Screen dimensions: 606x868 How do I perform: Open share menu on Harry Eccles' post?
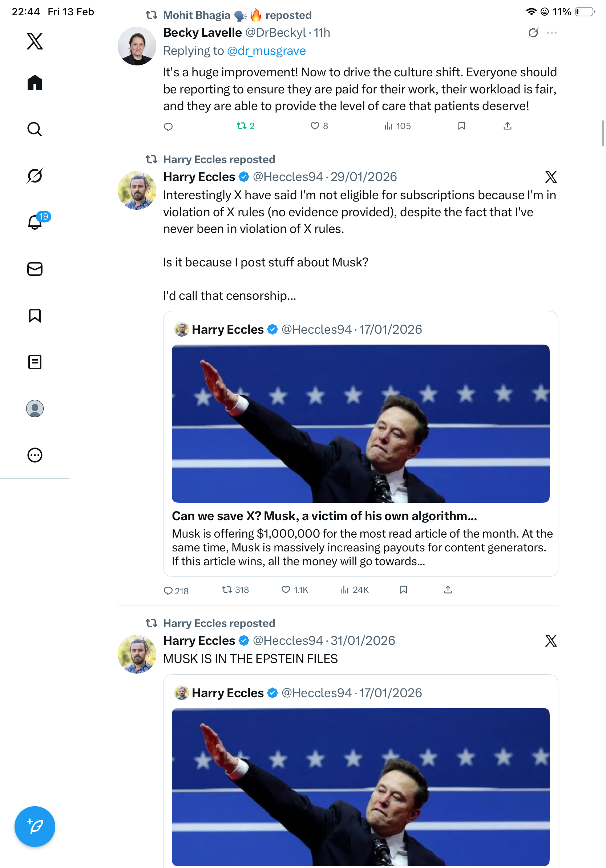[x=448, y=590]
